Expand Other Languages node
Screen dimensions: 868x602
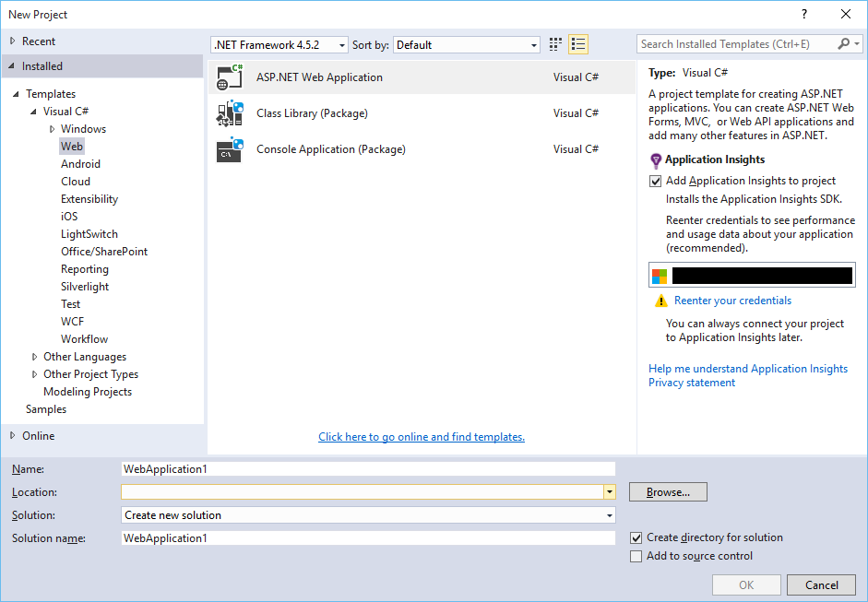34,357
